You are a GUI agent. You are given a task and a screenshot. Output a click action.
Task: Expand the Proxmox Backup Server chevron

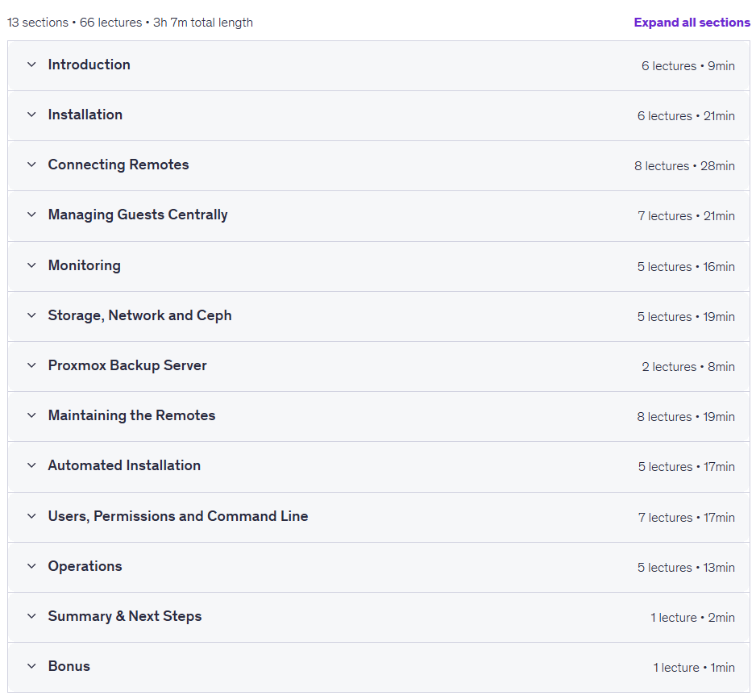[31, 365]
